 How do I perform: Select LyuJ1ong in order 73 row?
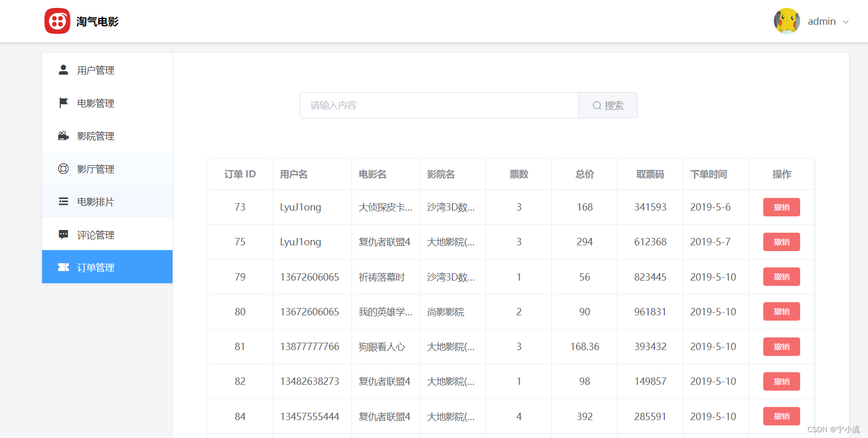(x=300, y=207)
